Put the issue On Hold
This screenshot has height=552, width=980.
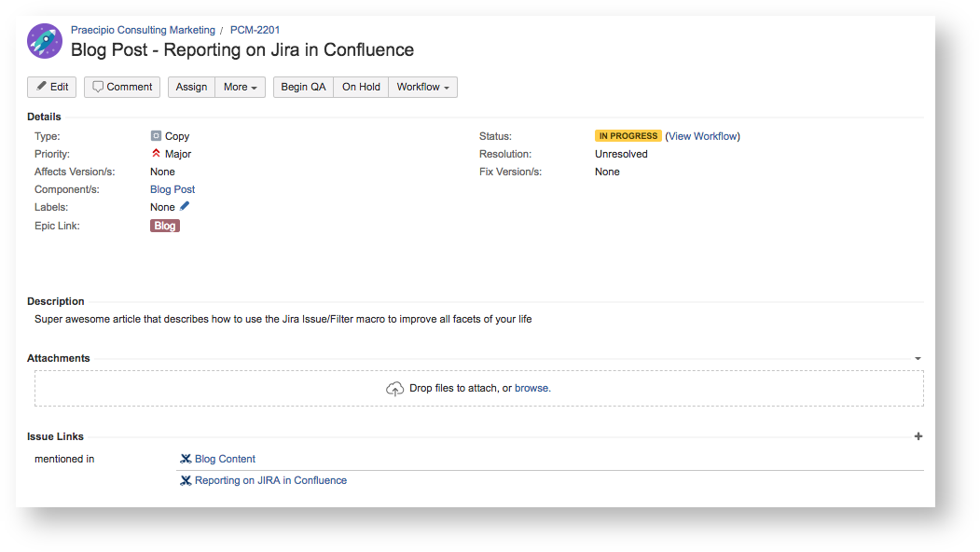(361, 87)
